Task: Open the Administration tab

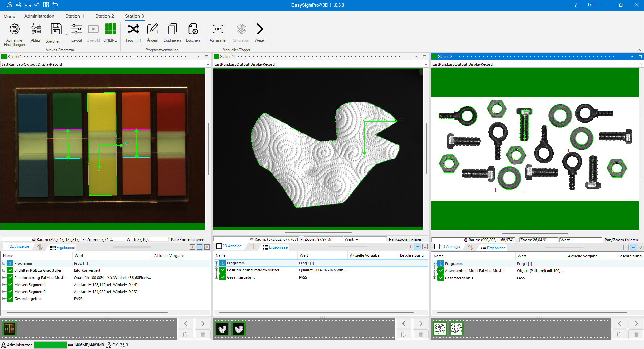Action: (x=39, y=16)
